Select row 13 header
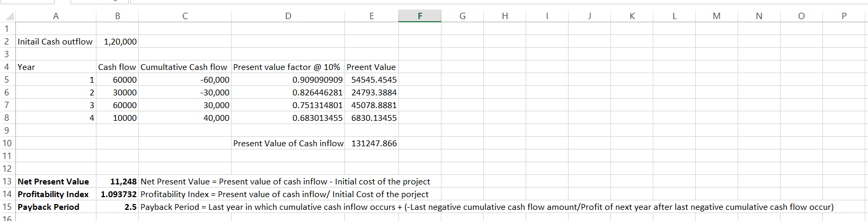The width and height of the screenshot is (868, 221). click(x=7, y=181)
